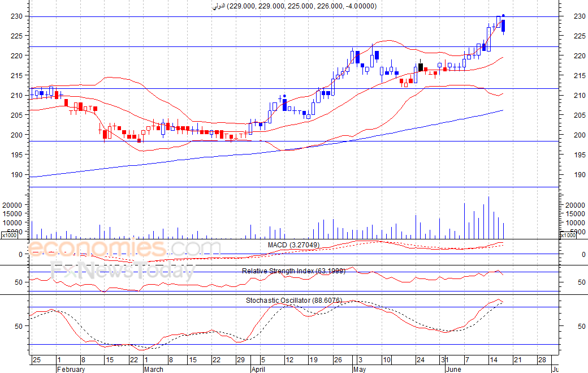Select the date label 10 in May
Viewport: 588px width, 373px height.
point(387,360)
